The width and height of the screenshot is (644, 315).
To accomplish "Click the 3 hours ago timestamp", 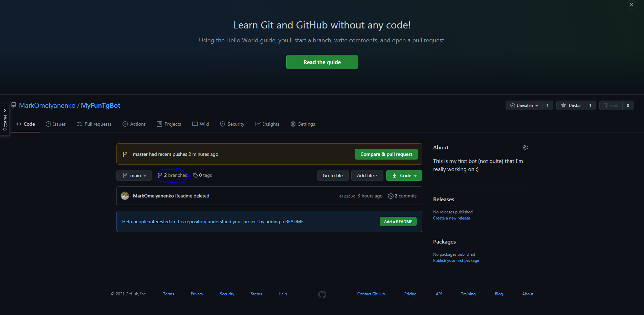I will pos(370,196).
